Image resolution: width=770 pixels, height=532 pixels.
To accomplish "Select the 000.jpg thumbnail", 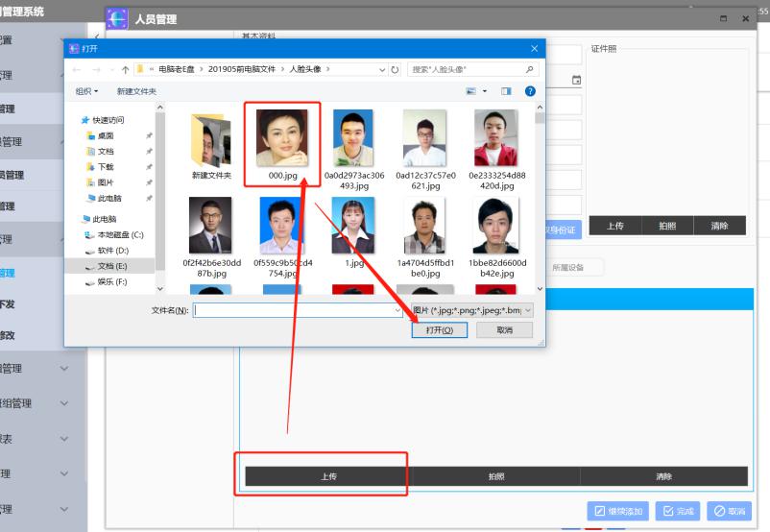I will [x=281, y=139].
